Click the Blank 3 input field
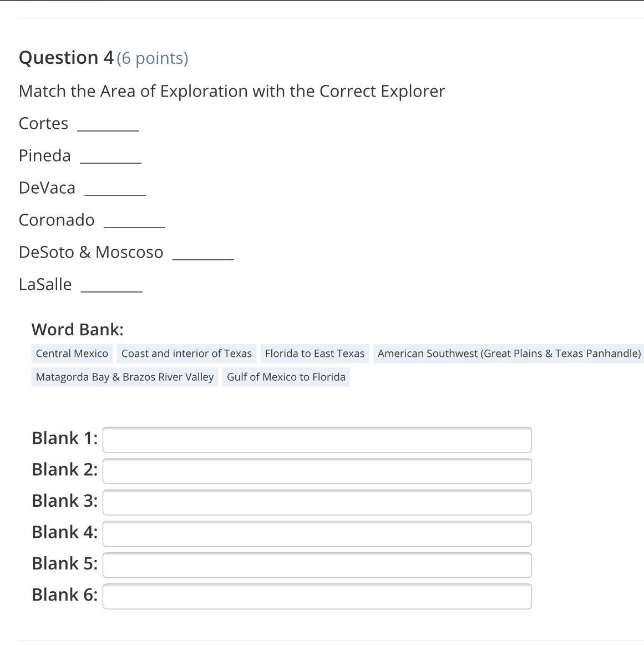 pos(317,502)
